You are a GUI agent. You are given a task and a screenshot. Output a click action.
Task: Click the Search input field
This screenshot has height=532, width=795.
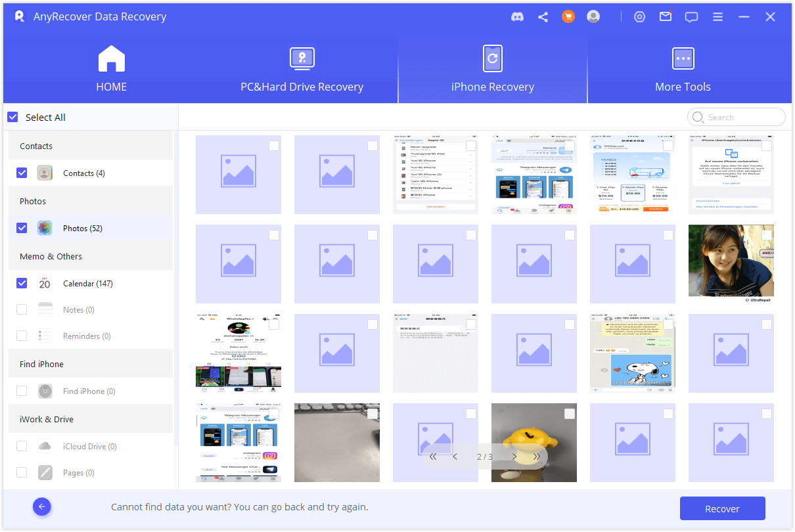point(742,118)
